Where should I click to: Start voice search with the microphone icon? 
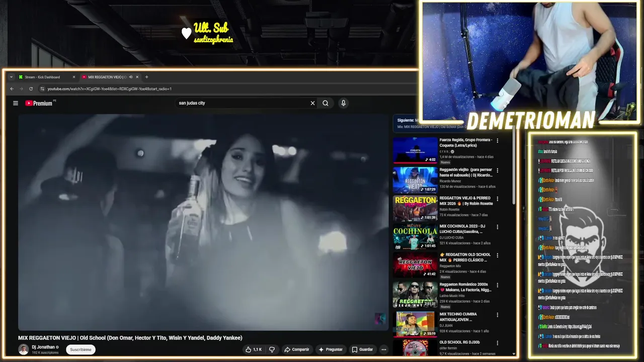click(x=343, y=103)
